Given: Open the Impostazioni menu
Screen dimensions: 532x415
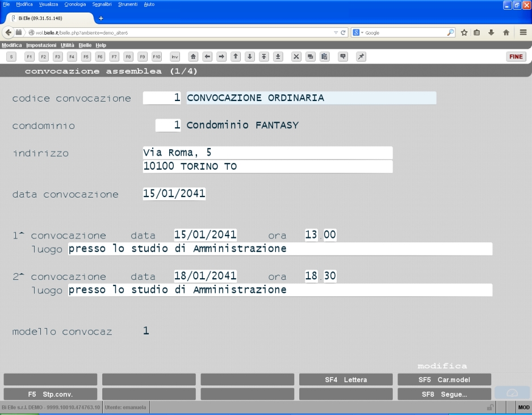Looking at the screenshot, I should tap(41, 45).
